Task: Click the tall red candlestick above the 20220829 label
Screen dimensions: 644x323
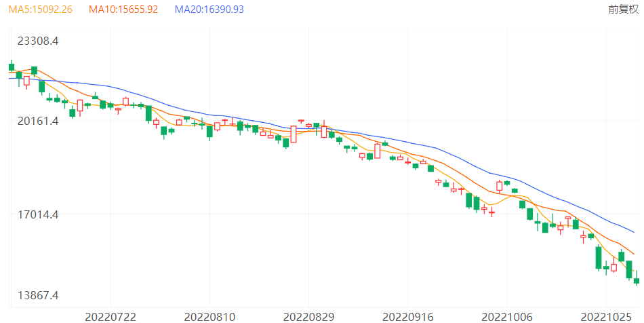Action: coord(294,134)
